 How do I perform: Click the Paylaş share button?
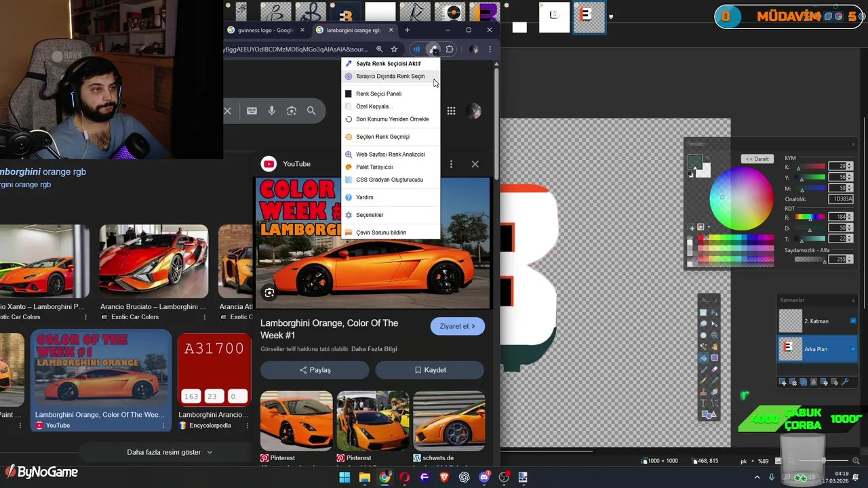[315, 370]
